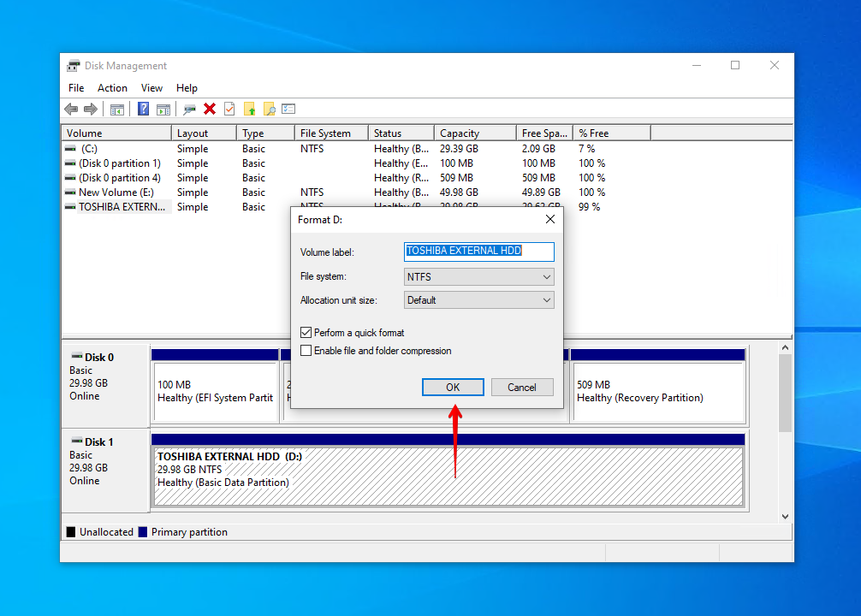Viewport: 861px width, 616px height.
Task: Sort by Status column header
Action: 401,133
